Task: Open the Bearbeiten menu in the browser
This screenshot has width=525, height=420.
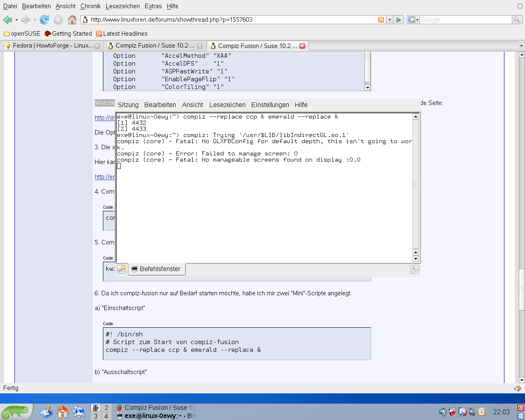Action: [37, 6]
